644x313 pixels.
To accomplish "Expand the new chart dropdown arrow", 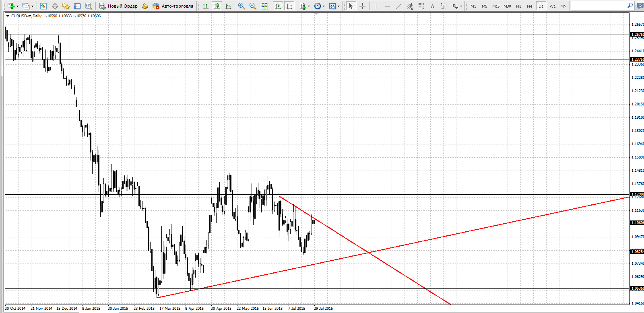I will [x=17, y=6].
